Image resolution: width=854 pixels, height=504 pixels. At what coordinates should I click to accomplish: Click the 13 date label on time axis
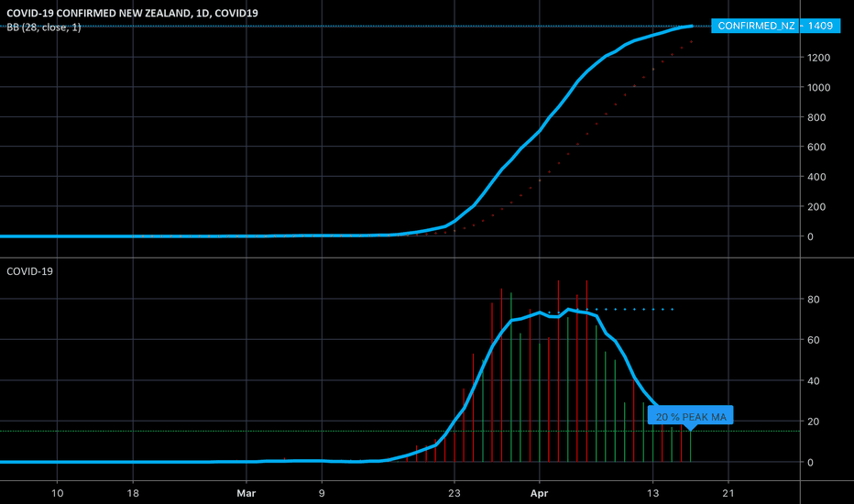click(652, 494)
